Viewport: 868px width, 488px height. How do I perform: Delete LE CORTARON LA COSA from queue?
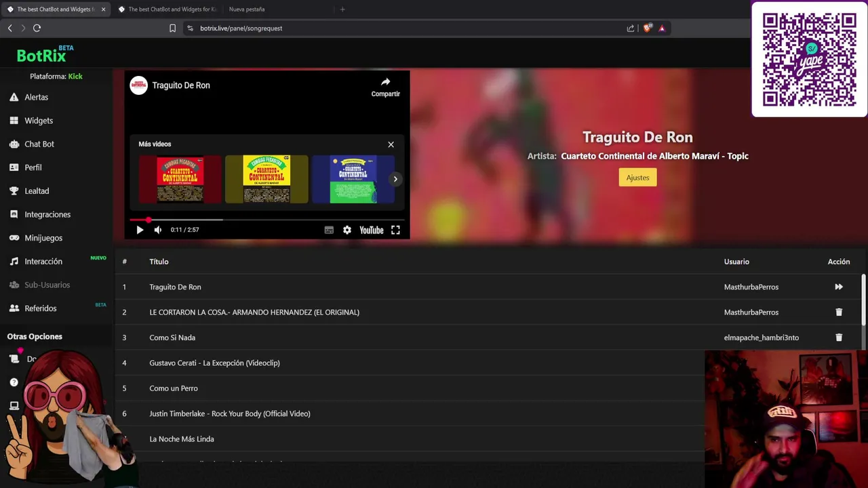pos(839,312)
